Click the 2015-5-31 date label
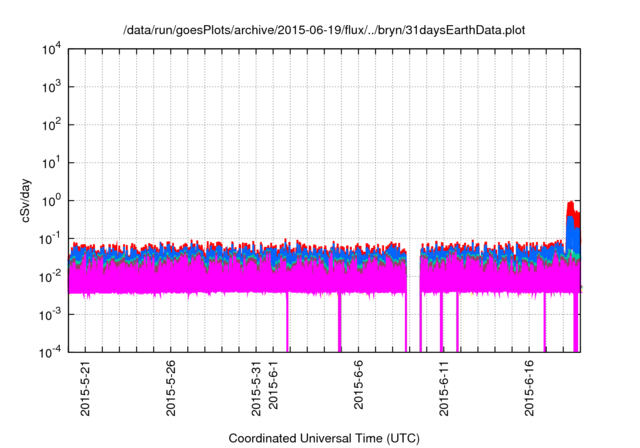Image resolution: width=640 pixels, height=448 pixels. click(256, 388)
